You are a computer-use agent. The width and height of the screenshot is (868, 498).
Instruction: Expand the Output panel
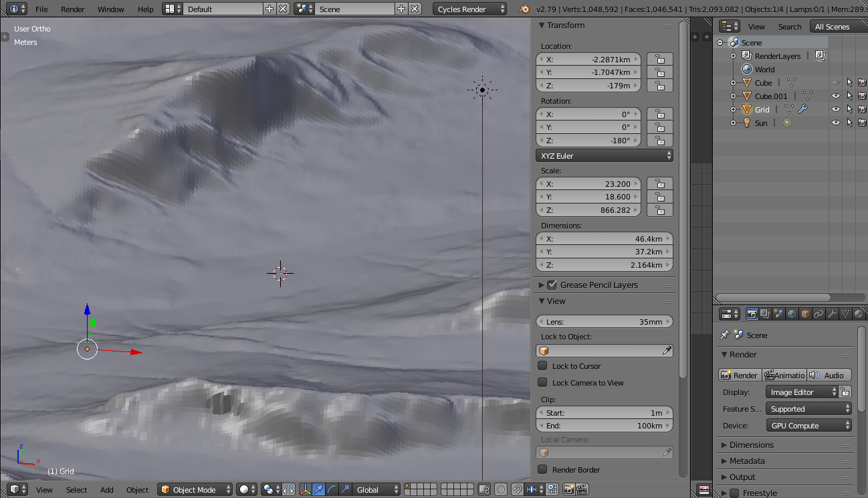[742, 477]
